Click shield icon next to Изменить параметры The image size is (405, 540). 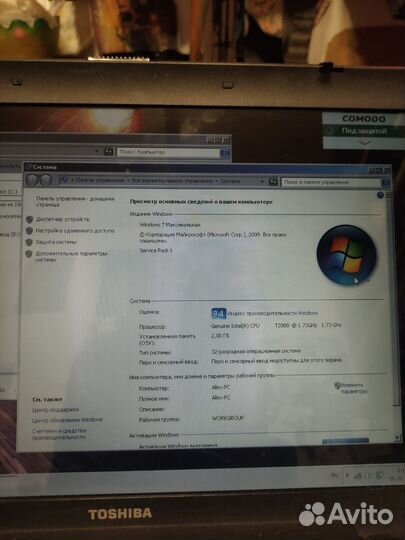(338, 386)
